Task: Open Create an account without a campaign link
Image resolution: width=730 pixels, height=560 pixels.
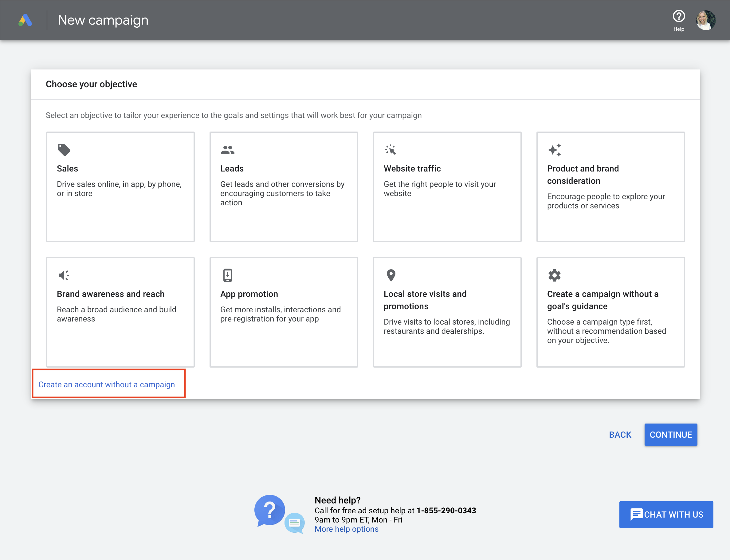Action: coord(107,384)
